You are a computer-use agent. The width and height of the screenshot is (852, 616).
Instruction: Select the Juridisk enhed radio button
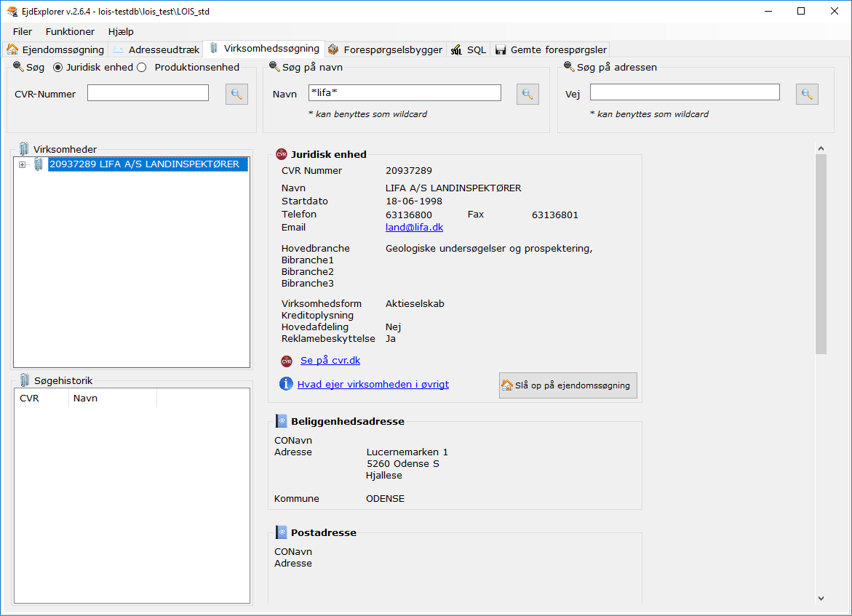(58, 68)
